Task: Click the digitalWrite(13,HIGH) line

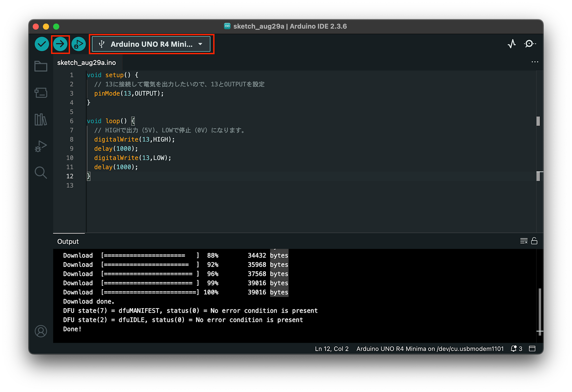Action: [x=134, y=140]
